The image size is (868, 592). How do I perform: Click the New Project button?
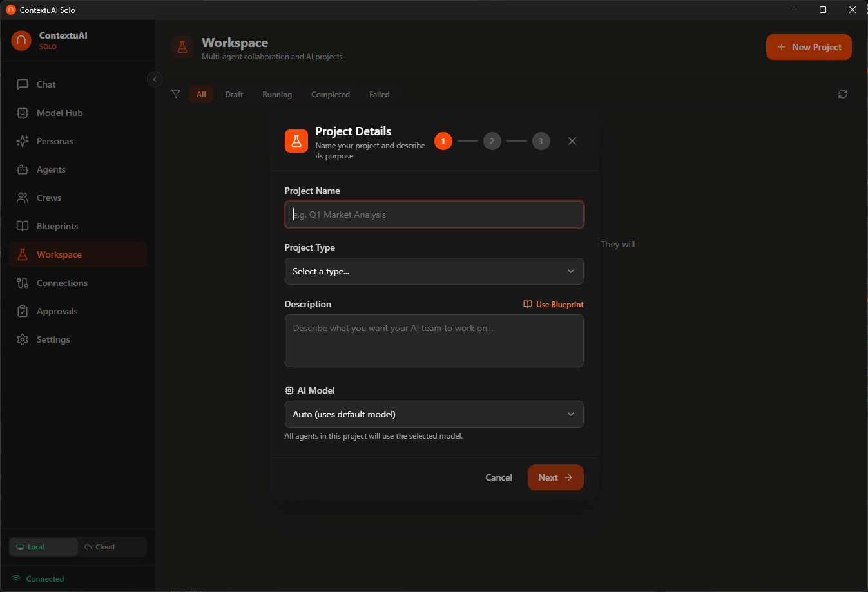809,47
